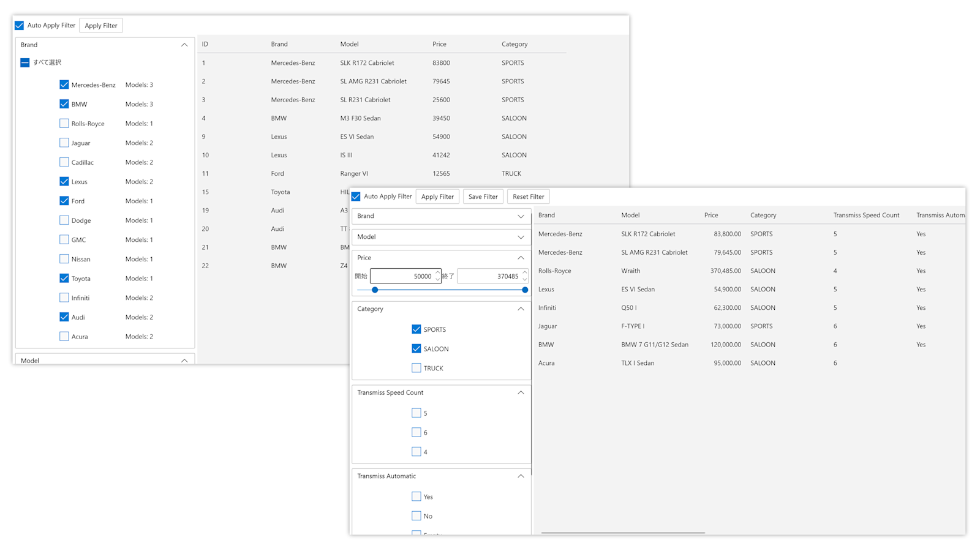
Task: Expand the Model filter in front window
Action: pyautogui.click(x=521, y=237)
